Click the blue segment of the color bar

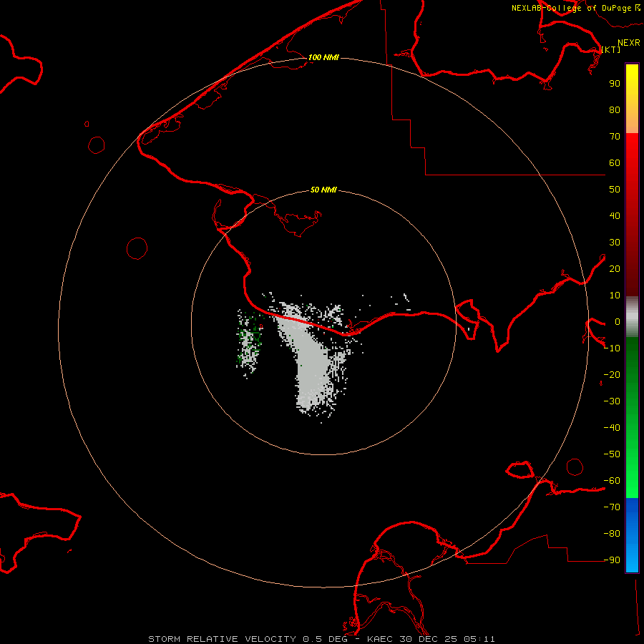click(x=632, y=535)
